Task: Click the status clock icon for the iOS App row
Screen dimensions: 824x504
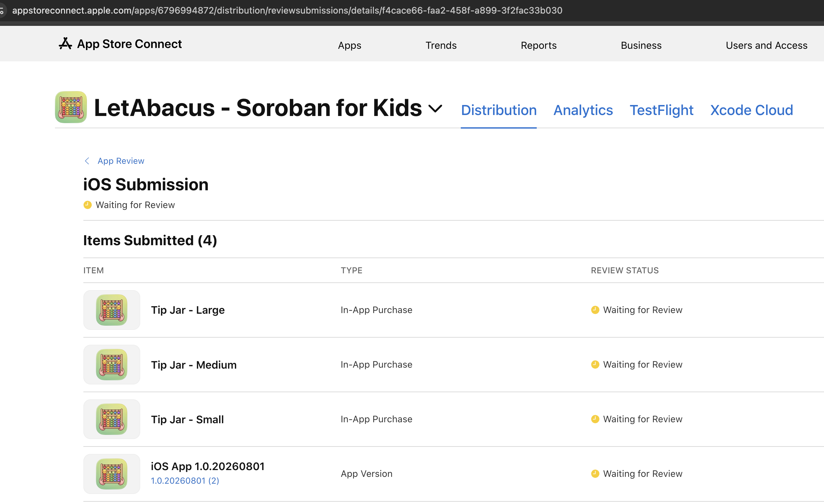Action: click(x=595, y=474)
